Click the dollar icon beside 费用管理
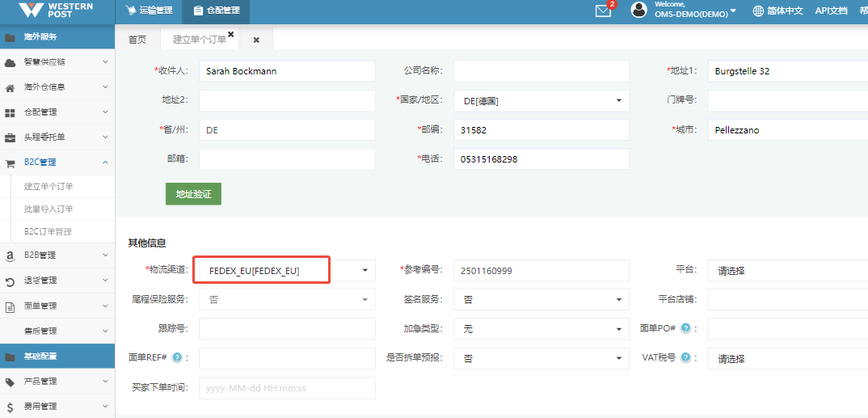Image resolution: width=868 pixels, height=418 pixels. [x=10, y=407]
